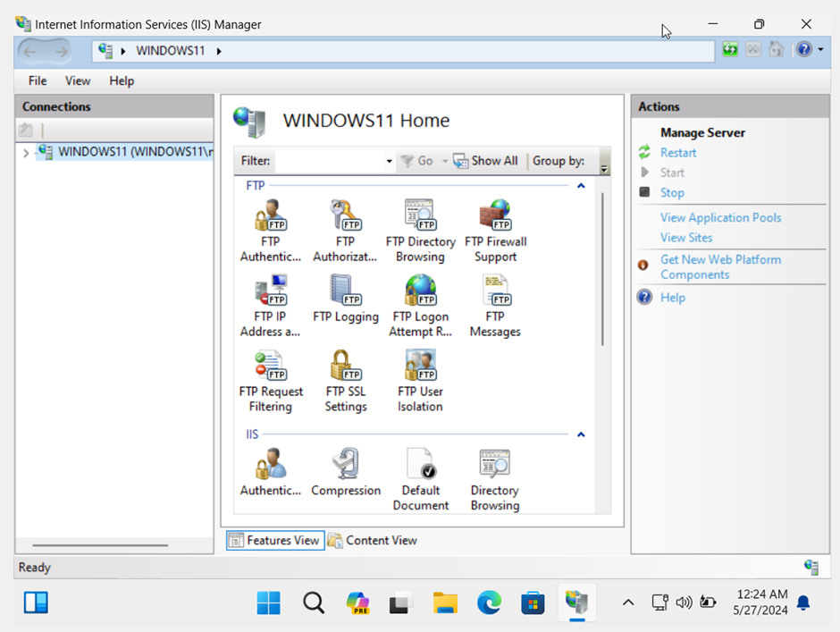The image size is (840, 632).
Task: Click Get New Web Platform Components
Action: pyautogui.click(x=720, y=267)
